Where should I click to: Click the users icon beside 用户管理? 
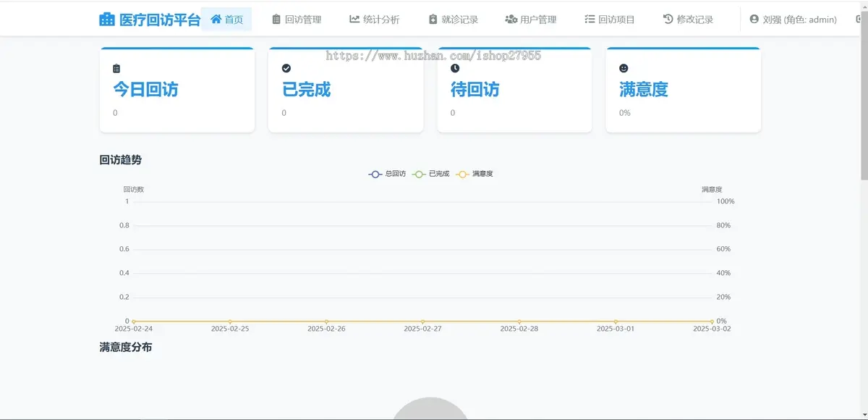(511, 20)
